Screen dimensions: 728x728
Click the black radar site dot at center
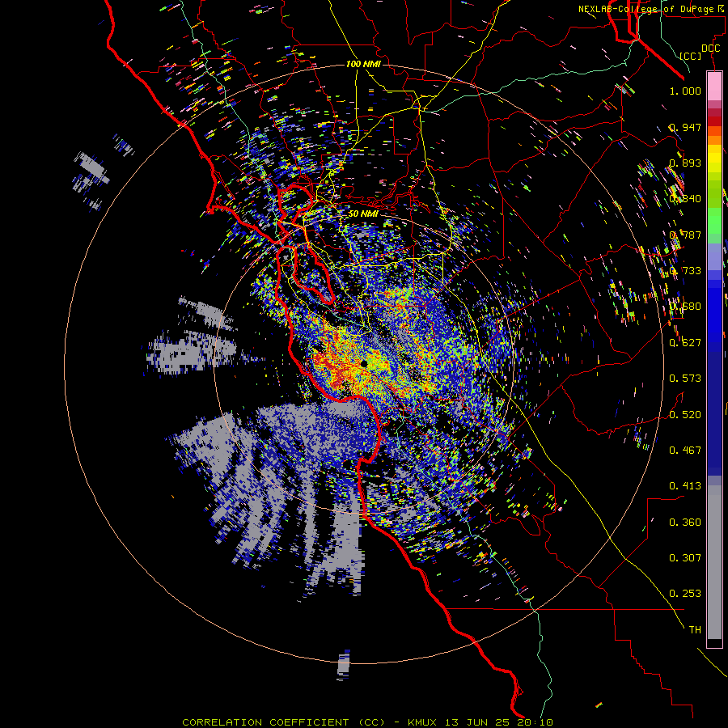363,363
